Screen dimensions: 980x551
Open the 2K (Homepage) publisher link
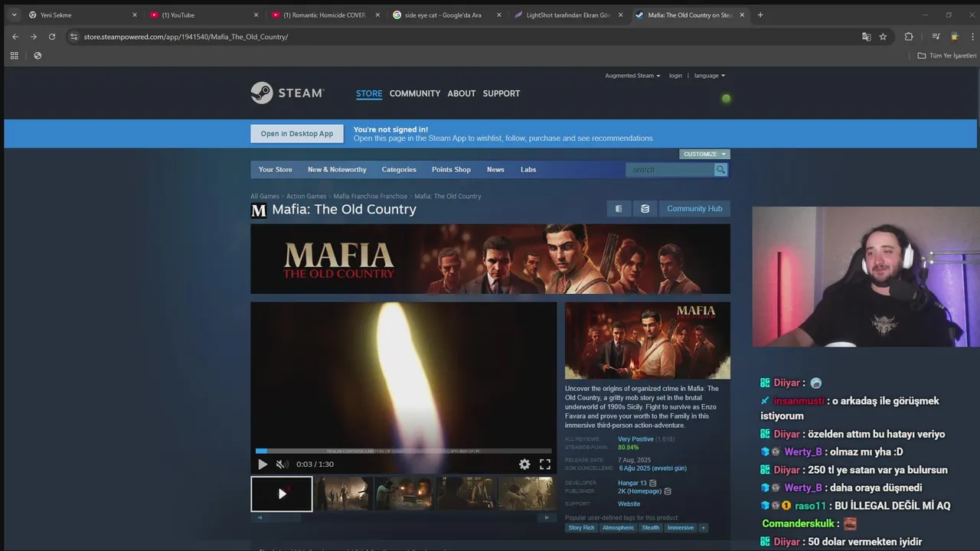point(639,491)
